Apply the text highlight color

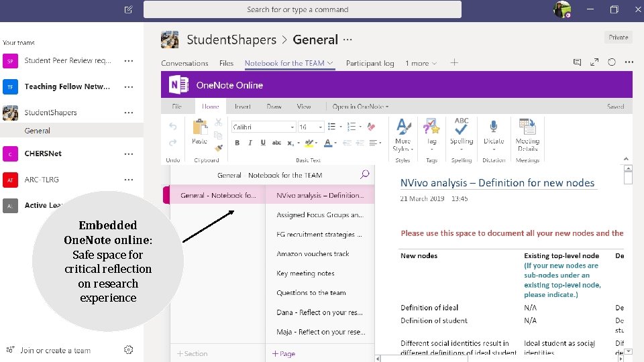pos(309,143)
